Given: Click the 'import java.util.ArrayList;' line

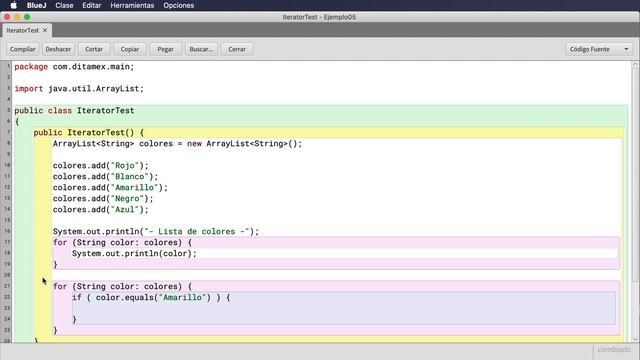Looking at the screenshot, I should pyautogui.click(x=79, y=89).
